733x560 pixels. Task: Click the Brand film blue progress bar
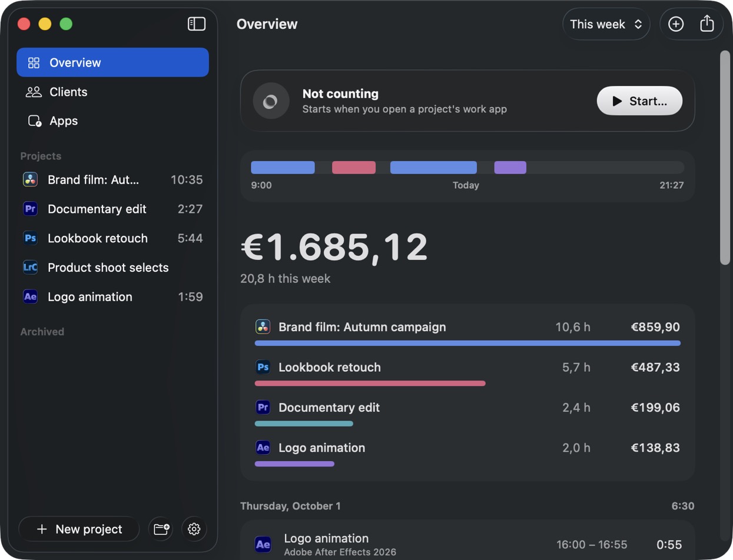coord(467,343)
